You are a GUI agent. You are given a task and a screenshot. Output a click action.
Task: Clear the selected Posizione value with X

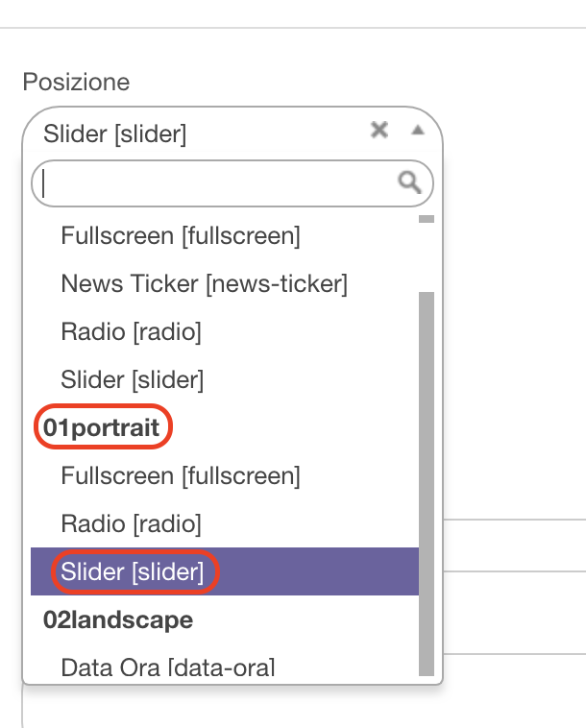point(379,130)
